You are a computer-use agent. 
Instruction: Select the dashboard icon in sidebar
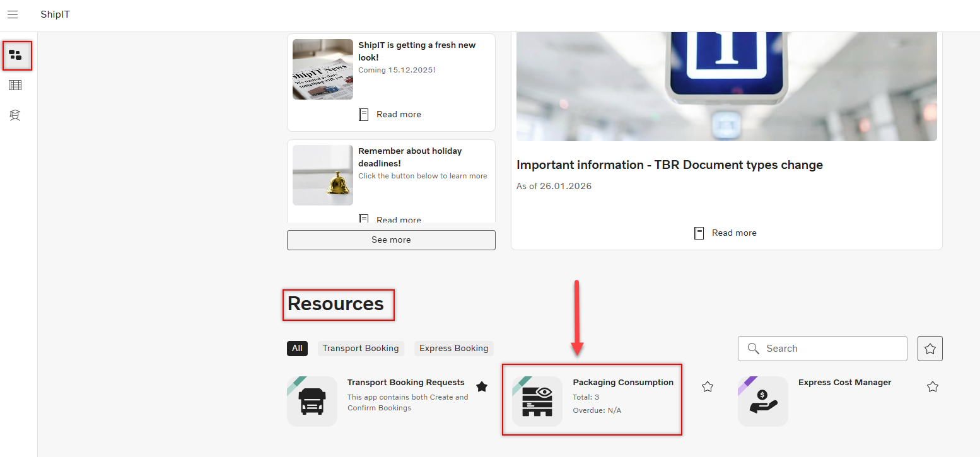click(16, 55)
